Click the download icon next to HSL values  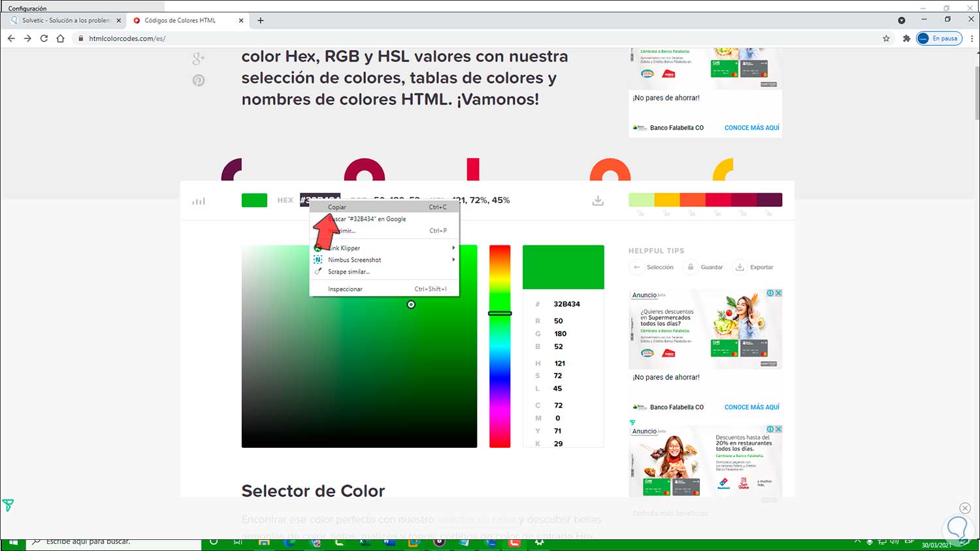tap(598, 200)
